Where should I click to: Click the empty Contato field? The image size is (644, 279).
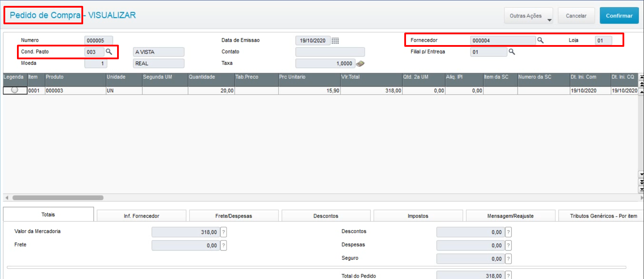(x=330, y=52)
